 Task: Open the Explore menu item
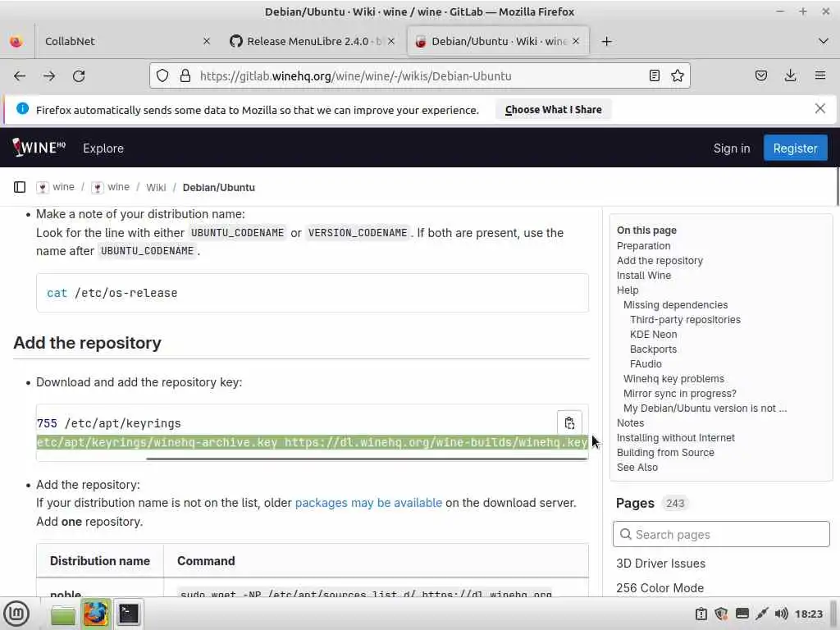tap(103, 148)
